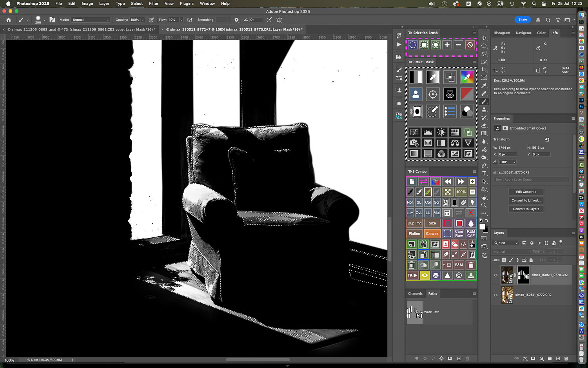Click the foreground color swatch in toolbar
The image size is (588, 368).
coord(482,226)
